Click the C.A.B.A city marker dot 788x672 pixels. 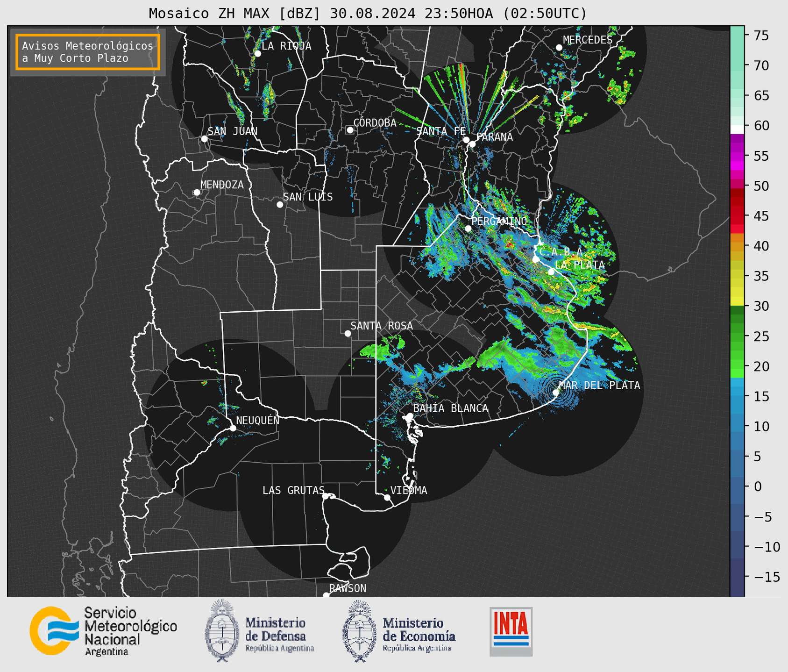[536, 259]
